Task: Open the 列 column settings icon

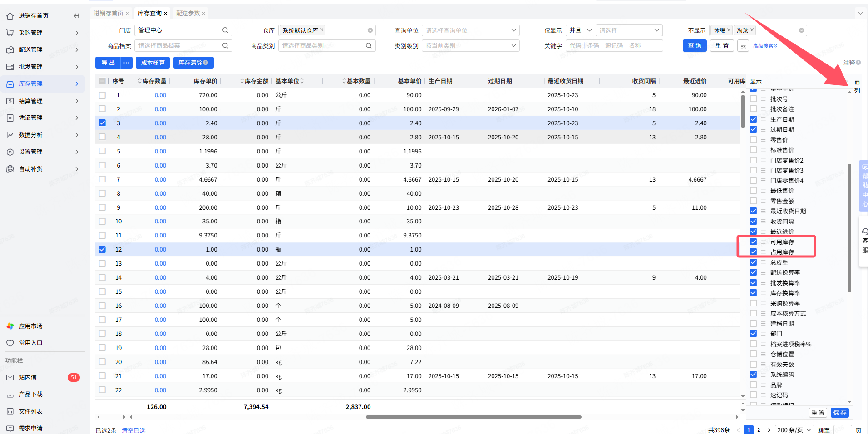Action: (x=857, y=86)
